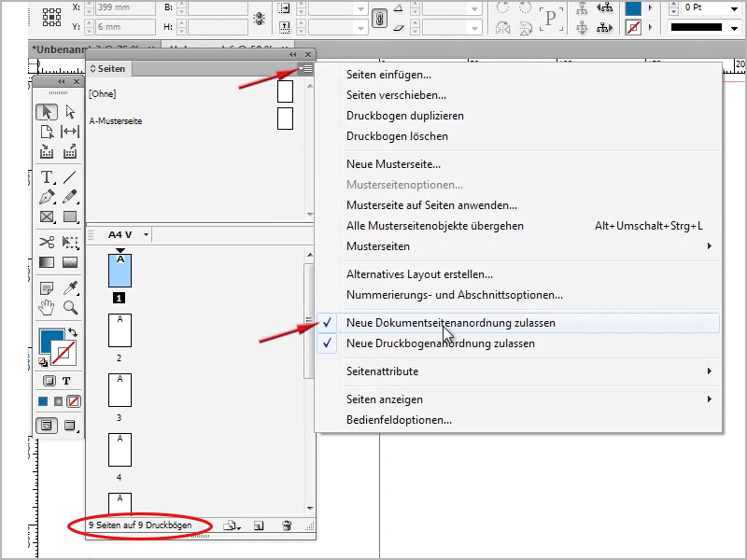Toggle constrain proportions chain link icon
The height and width of the screenshot is (560, 747).
pos(379,19)
